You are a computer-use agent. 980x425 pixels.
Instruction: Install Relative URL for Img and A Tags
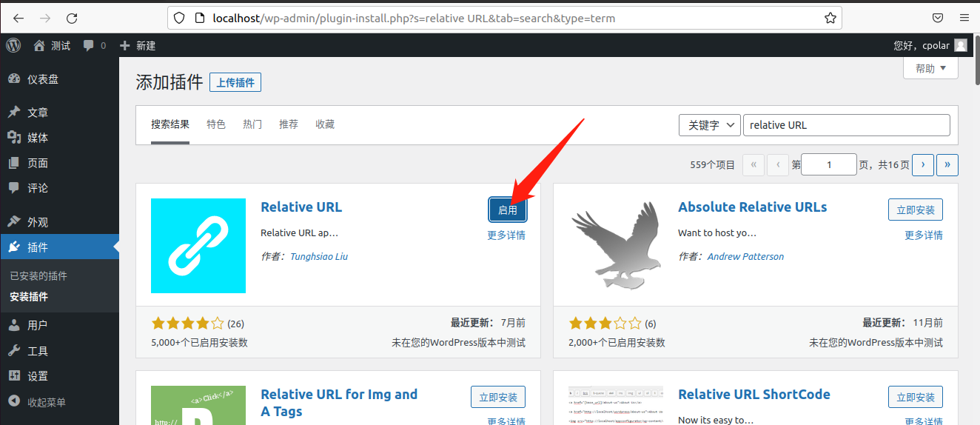498,397
